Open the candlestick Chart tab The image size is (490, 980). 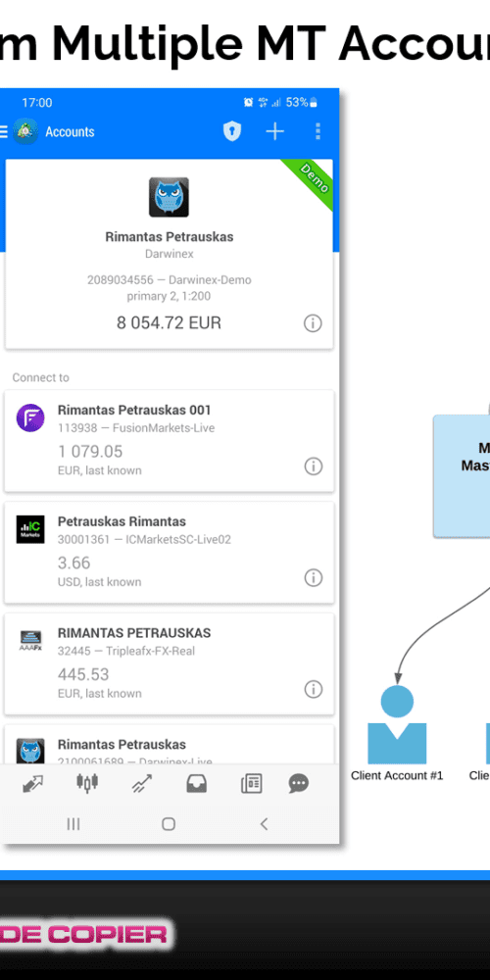[87, 782]
